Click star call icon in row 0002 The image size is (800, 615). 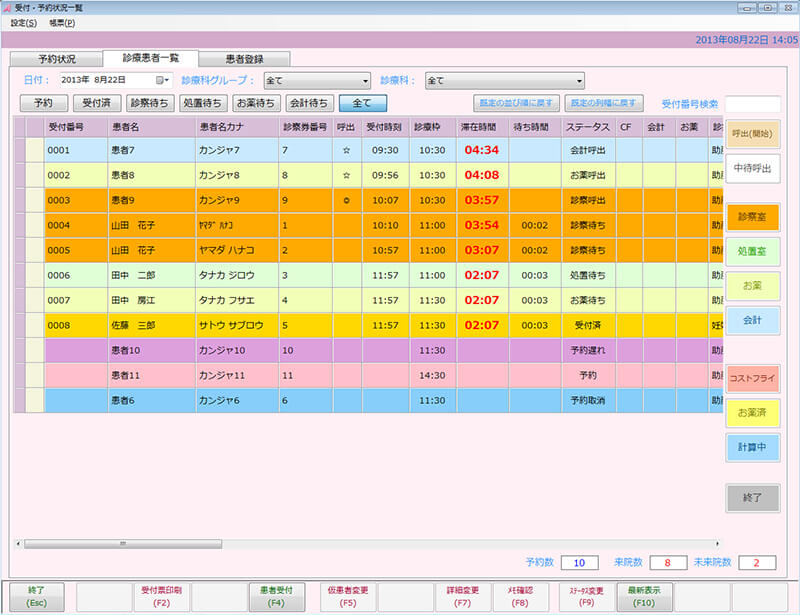[346, 176]
